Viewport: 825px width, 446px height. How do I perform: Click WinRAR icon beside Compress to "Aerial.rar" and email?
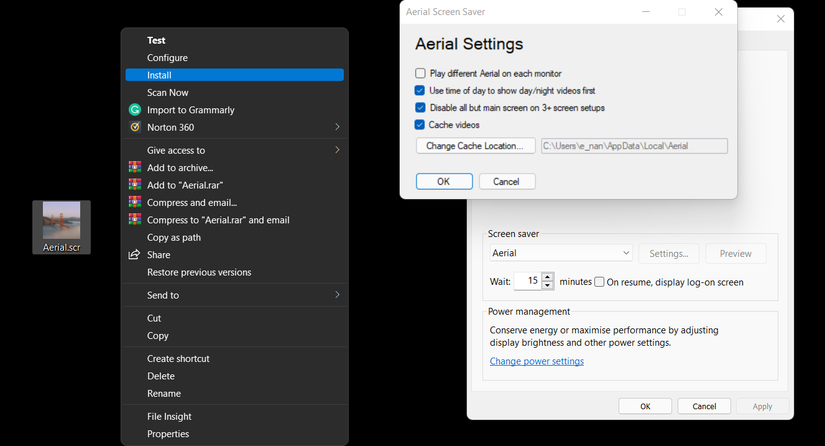coord(135,219)
